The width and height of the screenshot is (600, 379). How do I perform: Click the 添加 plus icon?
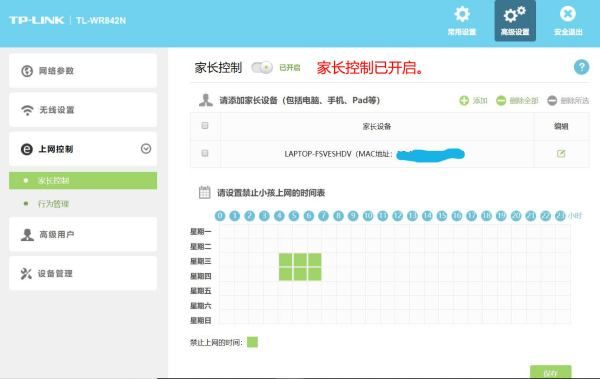point(464,101)
